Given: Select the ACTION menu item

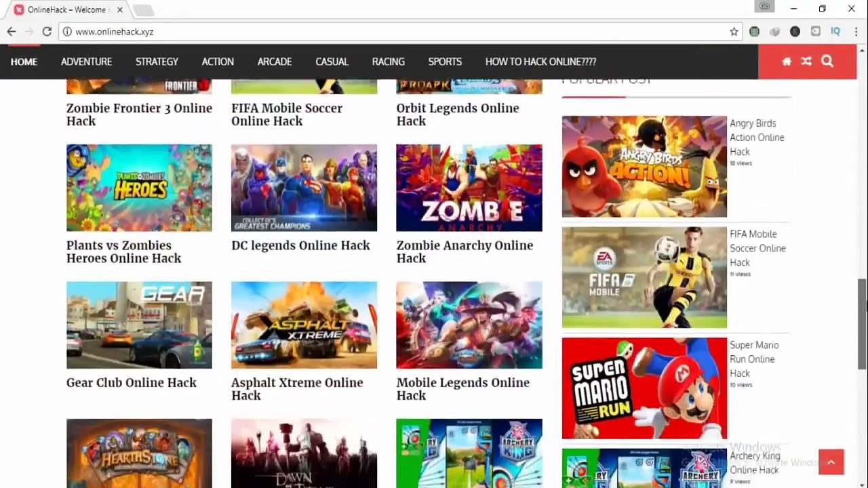Looking at the screenshot, I should pos(218,62).
